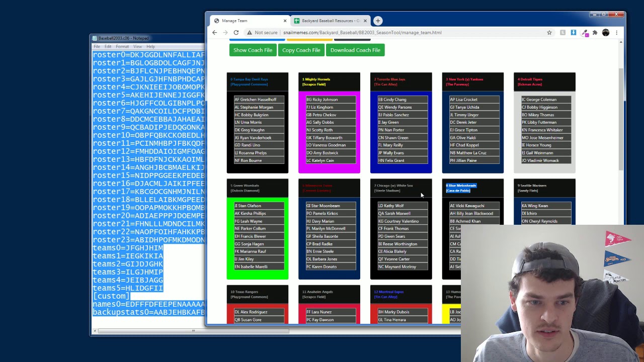Viewport: 644px width, 362px height.
Task: Click player LC Katelyn Cain
Action: pyautogui.click(x=331, y=160)
